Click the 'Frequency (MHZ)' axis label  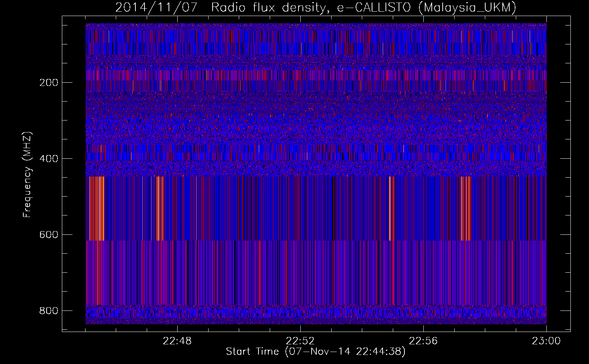[27, 175]
